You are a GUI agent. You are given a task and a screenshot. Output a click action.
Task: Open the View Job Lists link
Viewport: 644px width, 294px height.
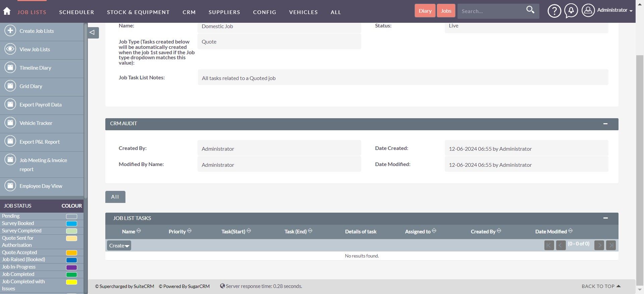pos(35,49)
